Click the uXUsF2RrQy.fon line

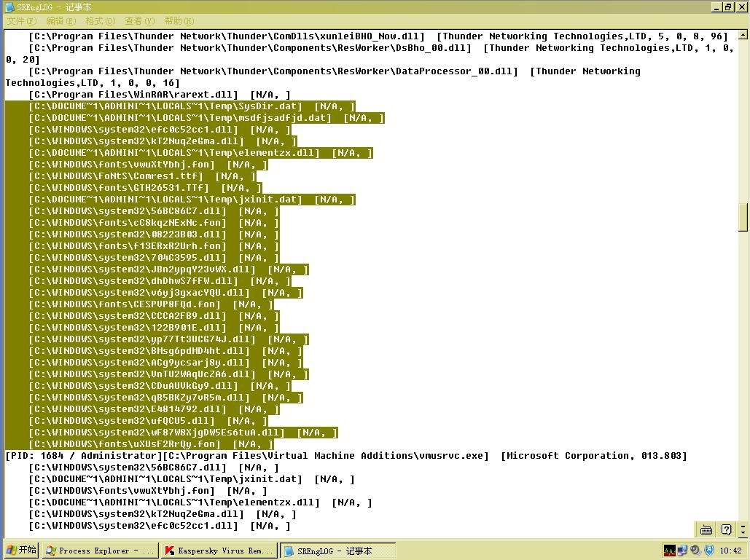(x=151, y=444)
